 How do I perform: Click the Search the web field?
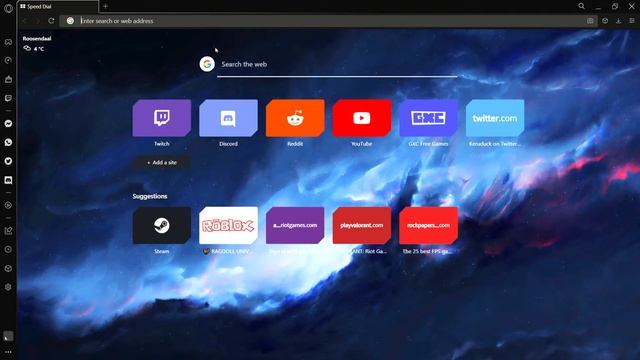click(x=338, y=64)
